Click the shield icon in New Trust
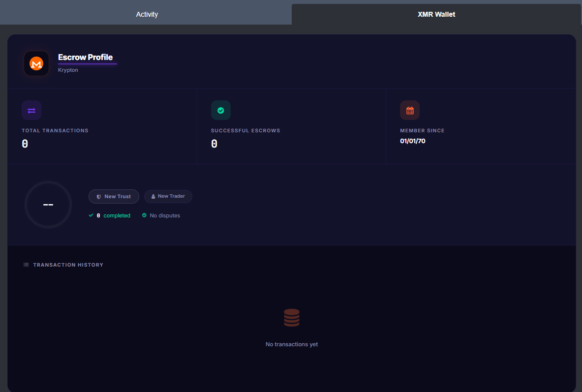Screen dimensions: 582x392 pyautogui.click(x=99, y=197)
